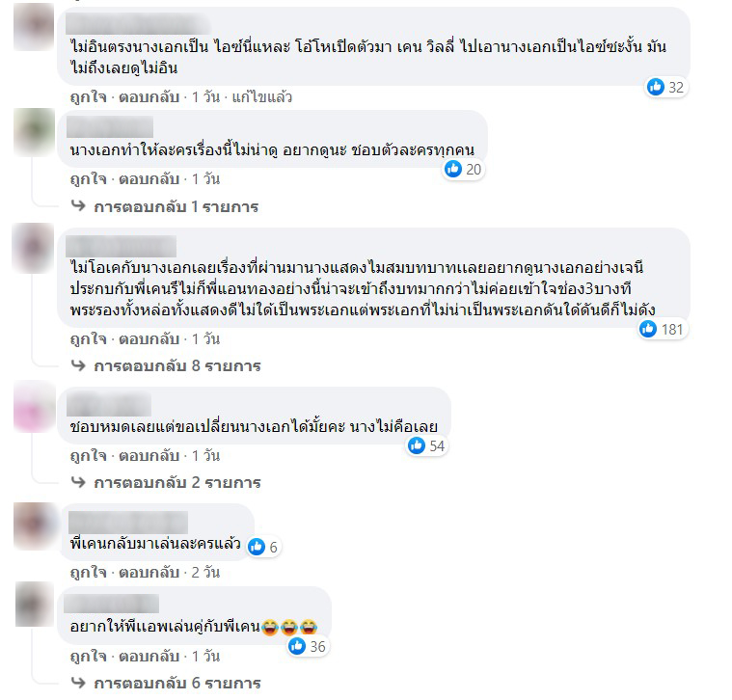The height and width of the screenshot is (700, 732).
Task: Click reply arrow icon beside 8 replies
Action: pyautogui.click(x=78, y=365)
